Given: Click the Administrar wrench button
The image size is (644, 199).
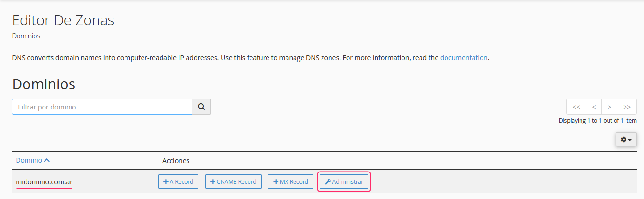Looking at the screenshot, I should [344, 181].
